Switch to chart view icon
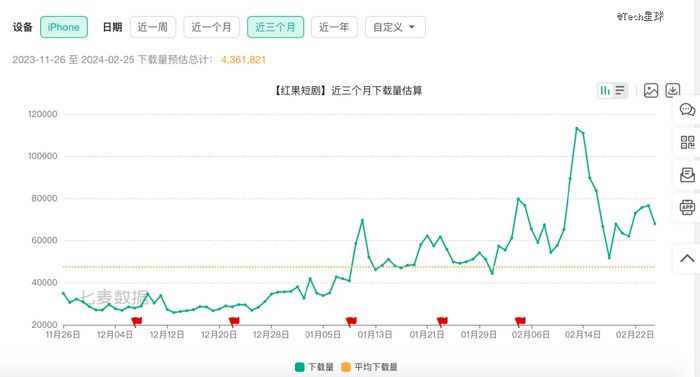The height and width of the screenshot is (377, 700). (x=605, y=91)
